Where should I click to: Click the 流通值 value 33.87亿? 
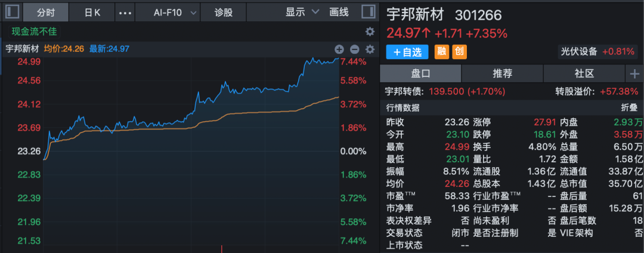tap(626, 171)
